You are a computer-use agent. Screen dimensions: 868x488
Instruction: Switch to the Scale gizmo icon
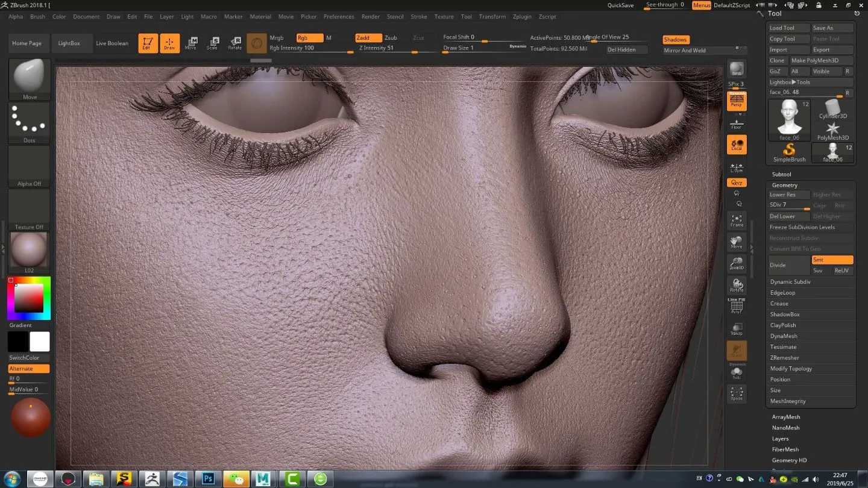coord(212,43)
